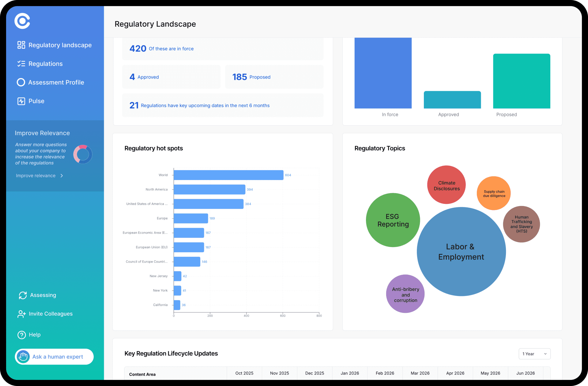Click the ESG Reporting topic bubble

[x=393, y=220]
